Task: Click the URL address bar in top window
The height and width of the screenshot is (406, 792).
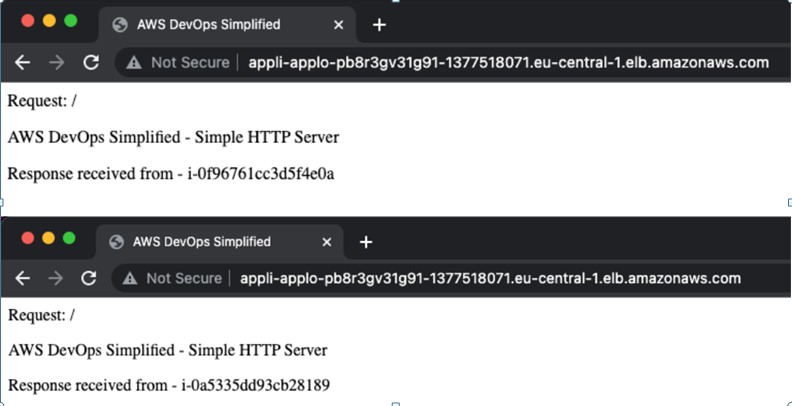Action: (452, 63)
